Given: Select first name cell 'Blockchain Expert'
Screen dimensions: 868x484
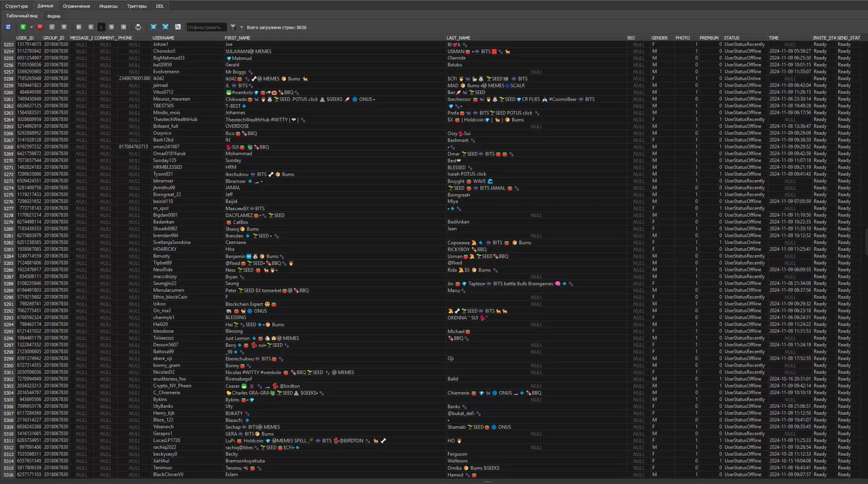Looking at the screenshot, I should point(335,304).
